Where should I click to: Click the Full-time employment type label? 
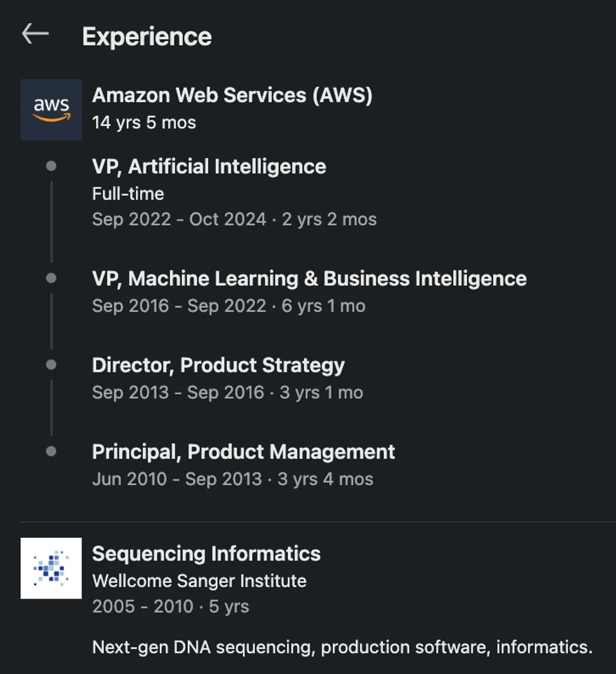point(128,194)
